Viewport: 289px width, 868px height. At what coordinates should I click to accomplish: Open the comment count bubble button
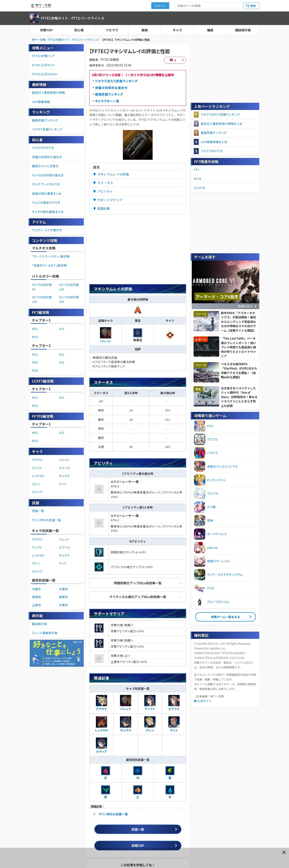175,60
